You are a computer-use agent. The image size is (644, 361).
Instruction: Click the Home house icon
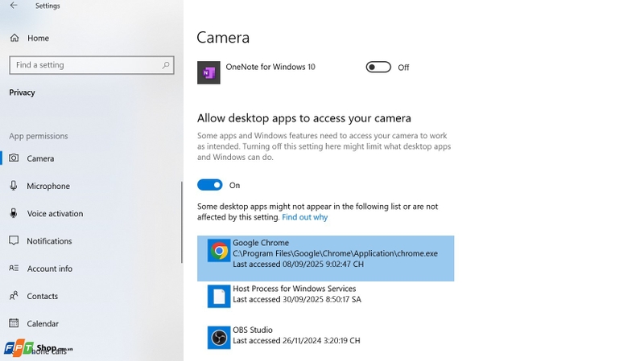click(x=14, y=38)
